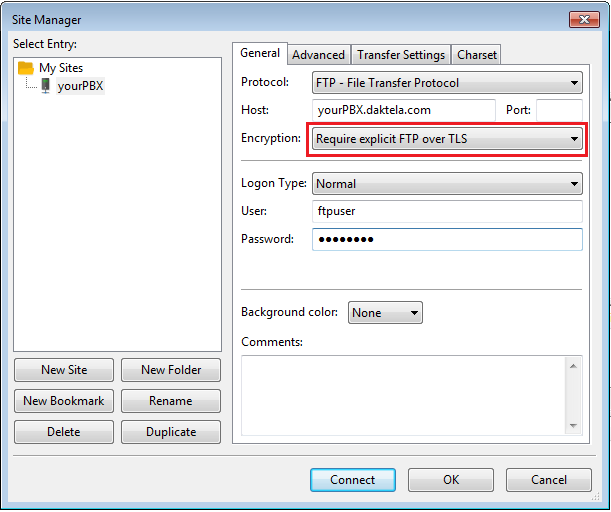The height and width of the screenshot is (512, 611).
Task: Choose a Background color from dropdown
Action: [x=385, y=313]
